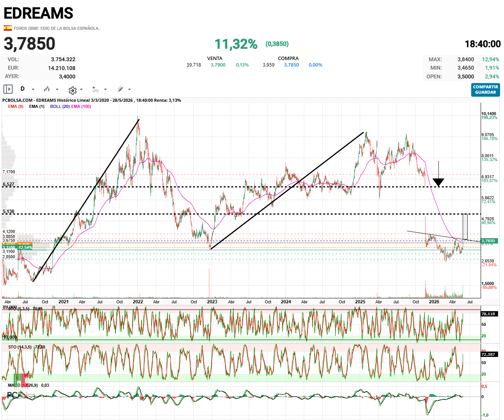504x420 pixels.
Task: Toggle the side panel icon
Action: tap(8, 89)
